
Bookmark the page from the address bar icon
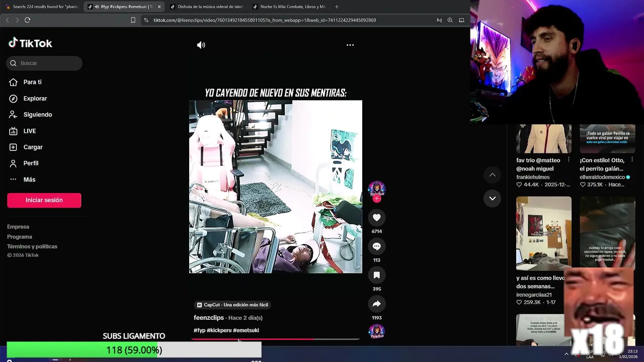133,20
